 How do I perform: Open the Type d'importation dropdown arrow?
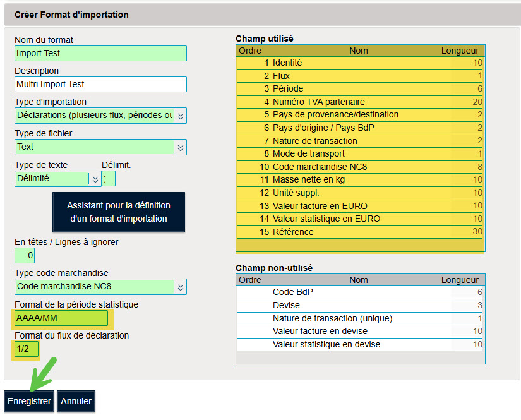point(181,116)
